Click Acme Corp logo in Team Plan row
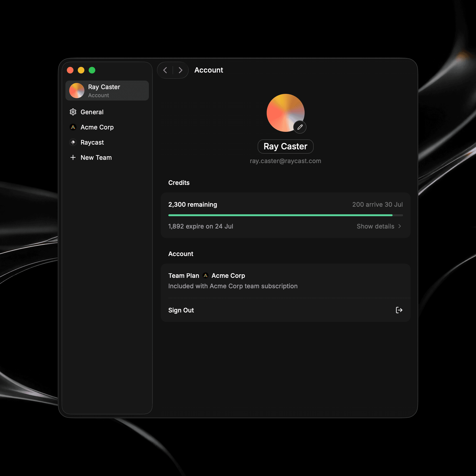This screenshot has width=476, height=476. click(x=206, y=275)
